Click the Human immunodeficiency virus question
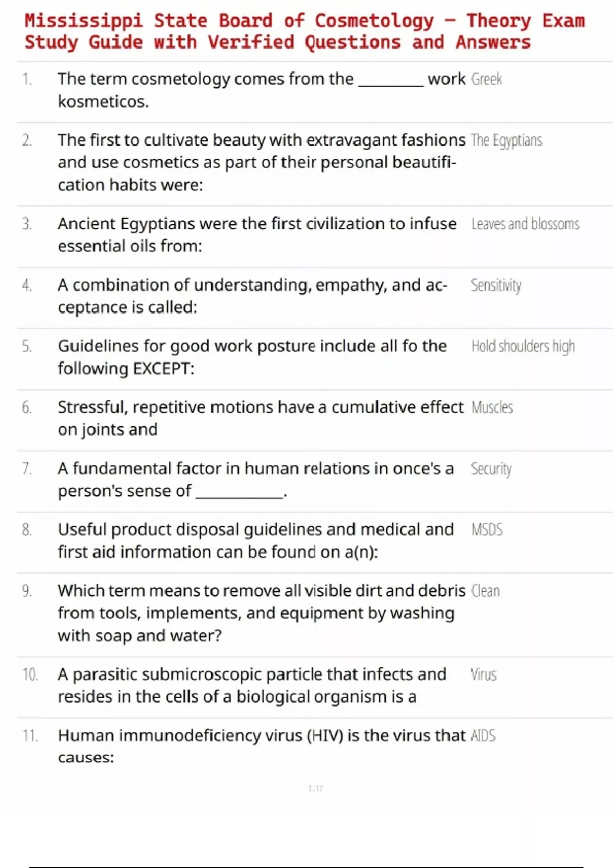Image resolution: width=613 pixels, height=868 pixels. [261, 746]
